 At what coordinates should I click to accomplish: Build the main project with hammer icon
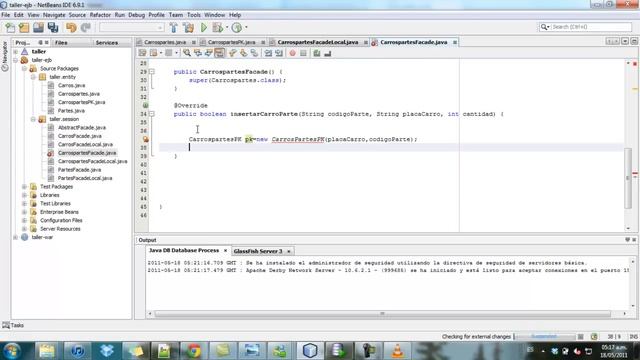click(173, 28)
